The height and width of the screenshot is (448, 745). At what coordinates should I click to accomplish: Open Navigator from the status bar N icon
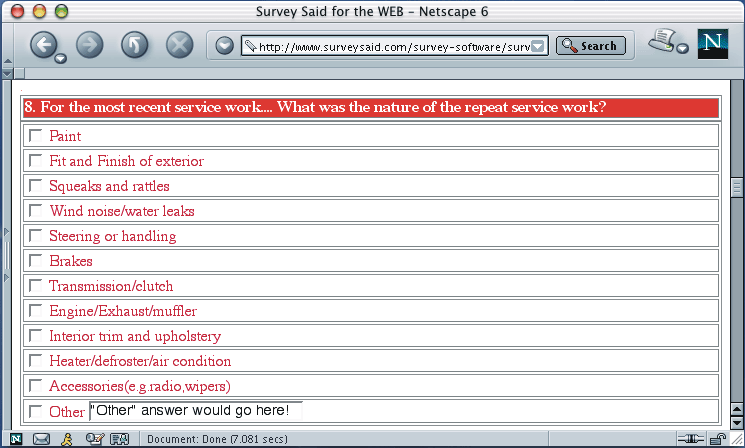pyautogui.click(x=16, y=439)
